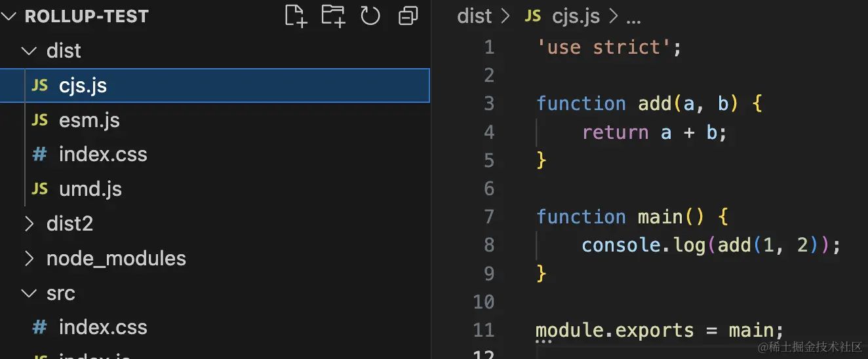Viewport: 868px width, 359px height.
Task: Click line number 7 in the gutter
Action: pos(489,217)
